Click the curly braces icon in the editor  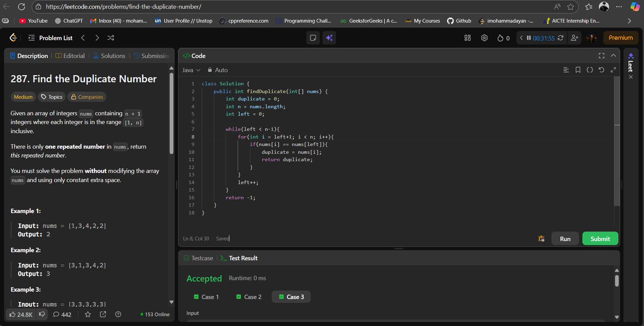tap(589, 70)
